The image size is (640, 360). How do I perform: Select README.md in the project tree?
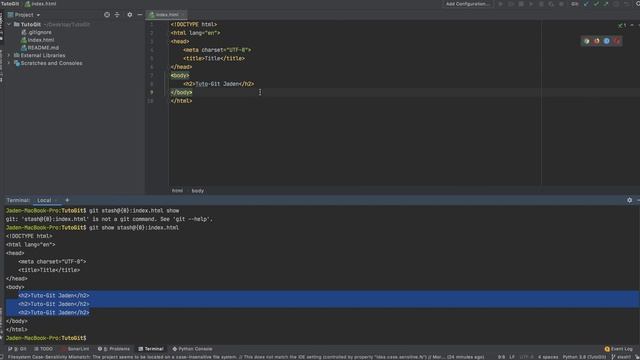(40, 48)
